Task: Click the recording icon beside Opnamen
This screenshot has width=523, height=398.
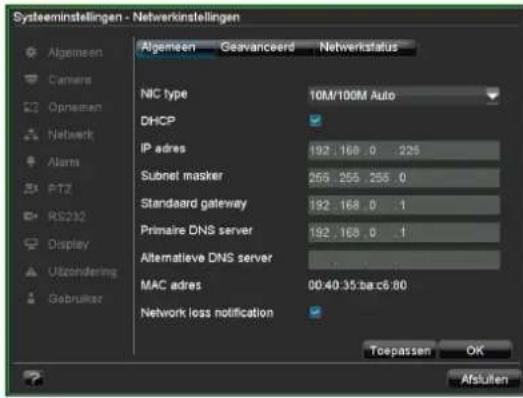Action: 31,107
